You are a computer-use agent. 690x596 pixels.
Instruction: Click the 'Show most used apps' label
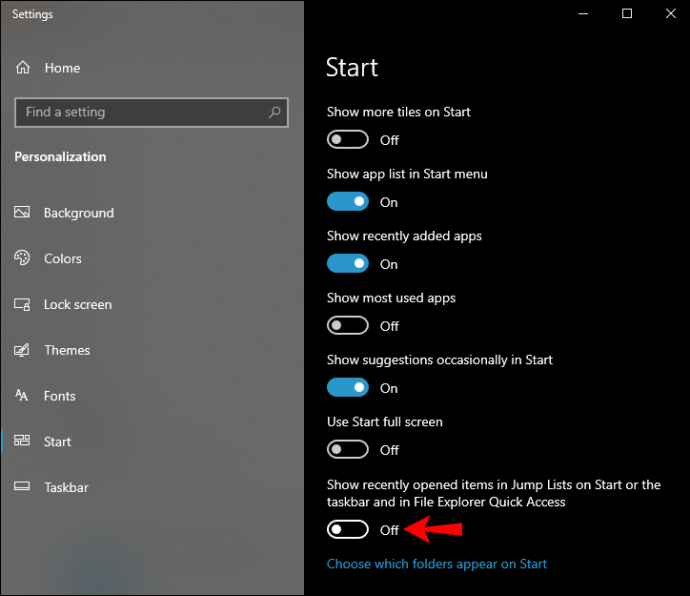tap(391, 298)
